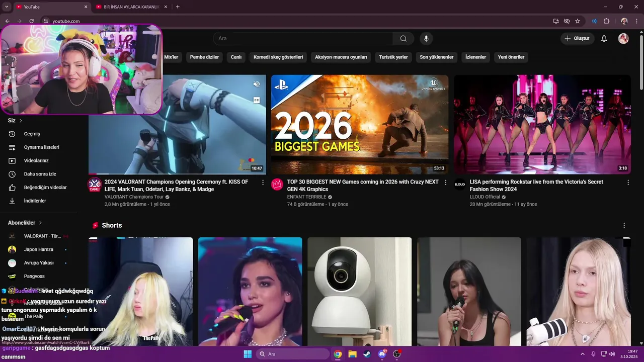Open TOP 30 BIGGEST NEW Games title
This screenshot has height=362, width=644.
coord(363,186)
